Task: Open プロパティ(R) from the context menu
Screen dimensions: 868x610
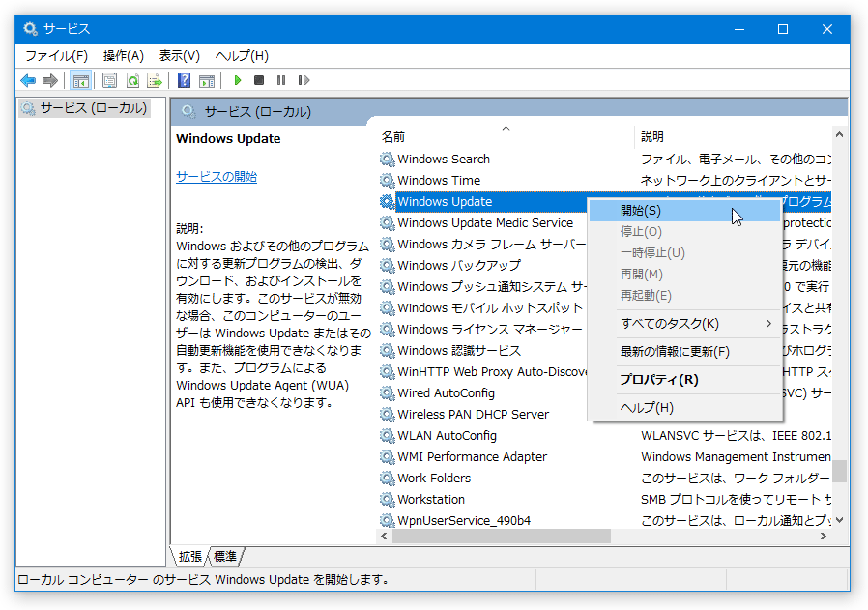Action: click(684, 380)
